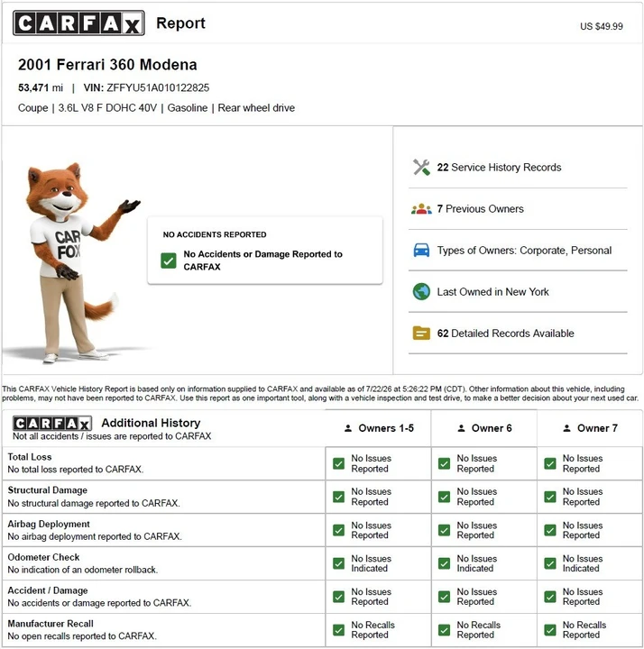Click Structural Damage checkmark under Owners 1-5
Viewport: 644px width, 649px height.
pyautogui.click(x=338, y=497)
